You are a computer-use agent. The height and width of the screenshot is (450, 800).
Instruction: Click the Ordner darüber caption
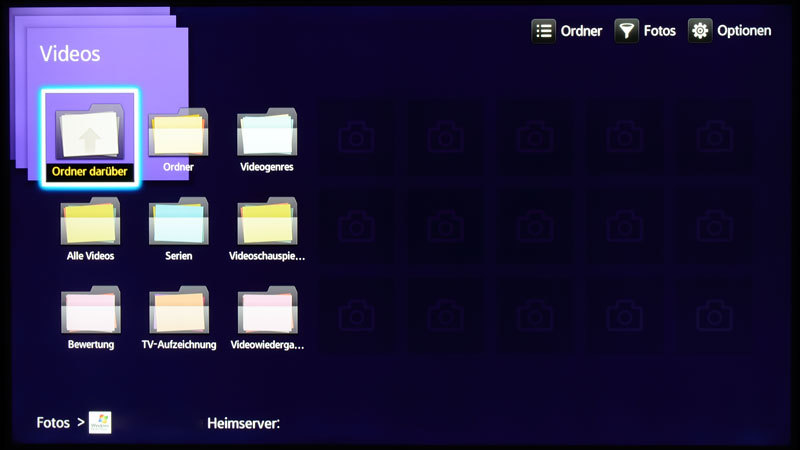(90, 171)
